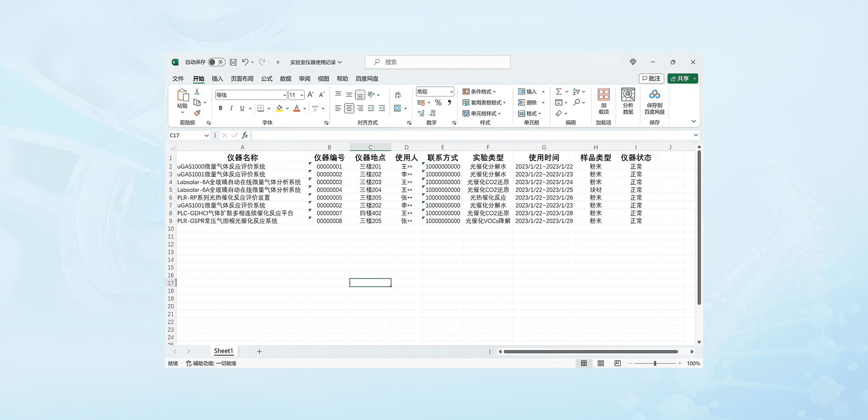Click the Sort and Filter icon
The width and height of the screenshot is (868, 420).
[576, 92]
